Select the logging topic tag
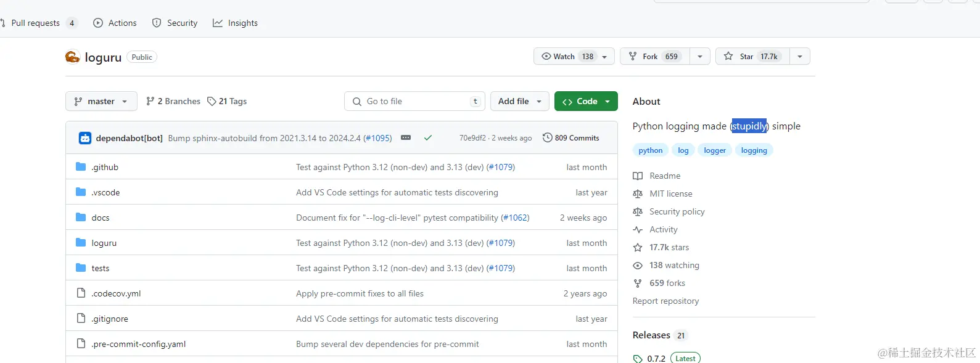Screen dimensions: 980x363 (754, 150)
